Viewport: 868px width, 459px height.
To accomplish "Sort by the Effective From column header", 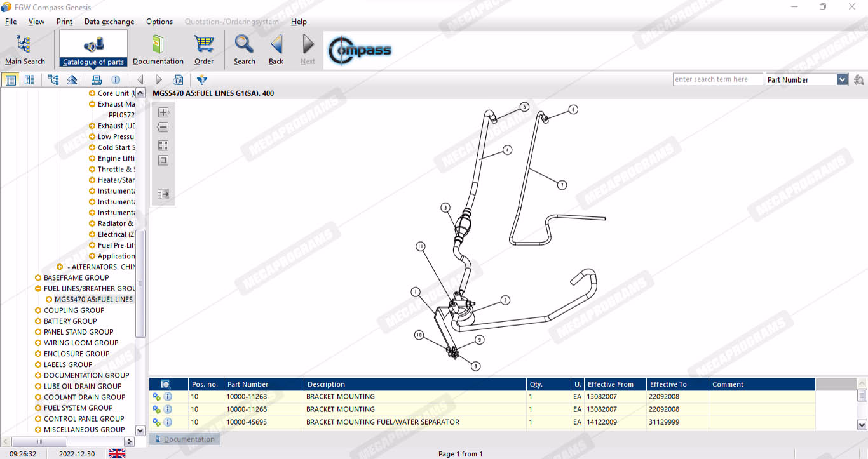I will [615, 384].
